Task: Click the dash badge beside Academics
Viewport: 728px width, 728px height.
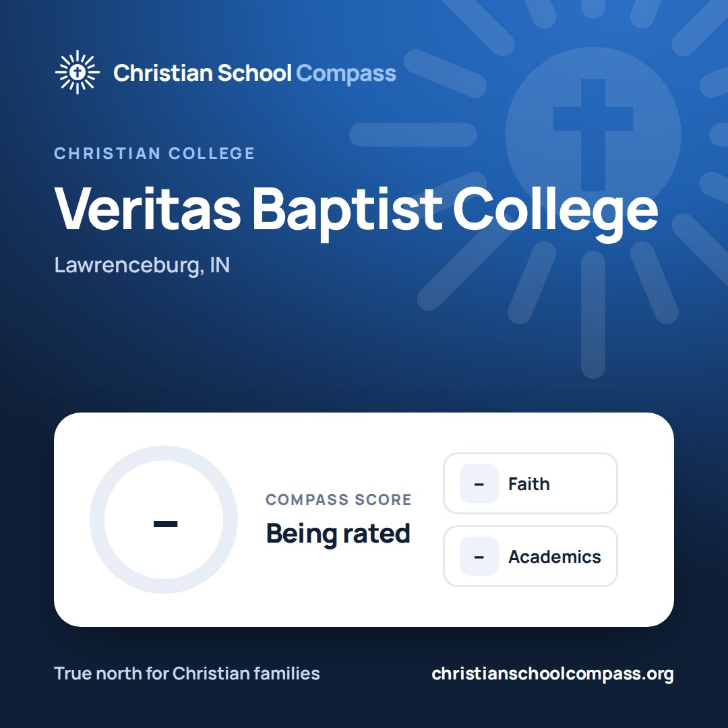Action: [479, 556]
